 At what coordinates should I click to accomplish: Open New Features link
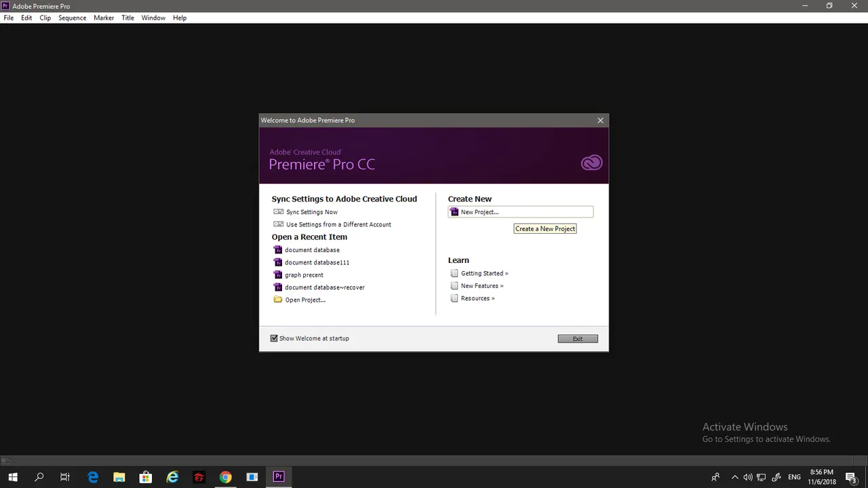(x=482, y=286)
